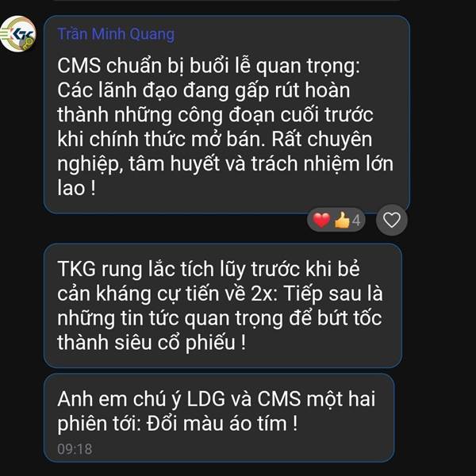
Task: Select the message about LDG và CMS
Action: tap(219, 418)
